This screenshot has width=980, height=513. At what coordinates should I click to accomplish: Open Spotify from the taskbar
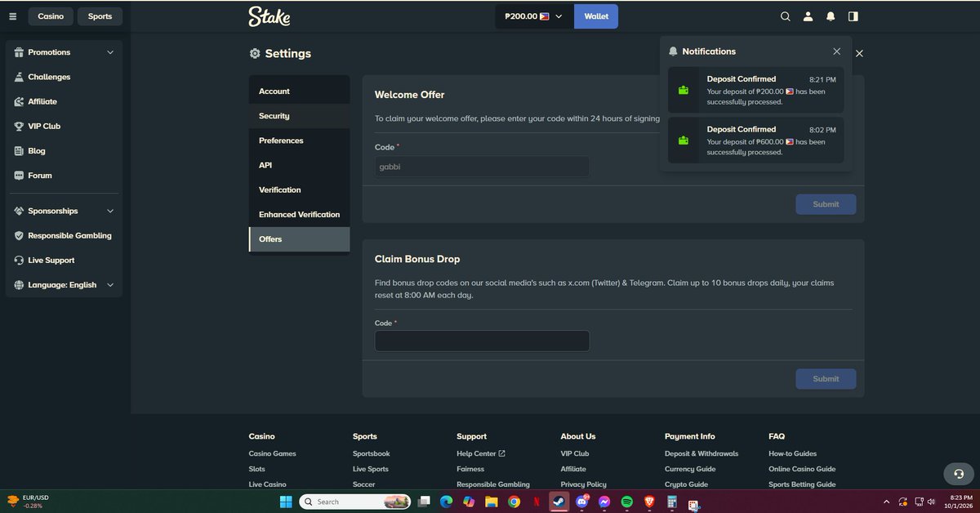(627, 502)
